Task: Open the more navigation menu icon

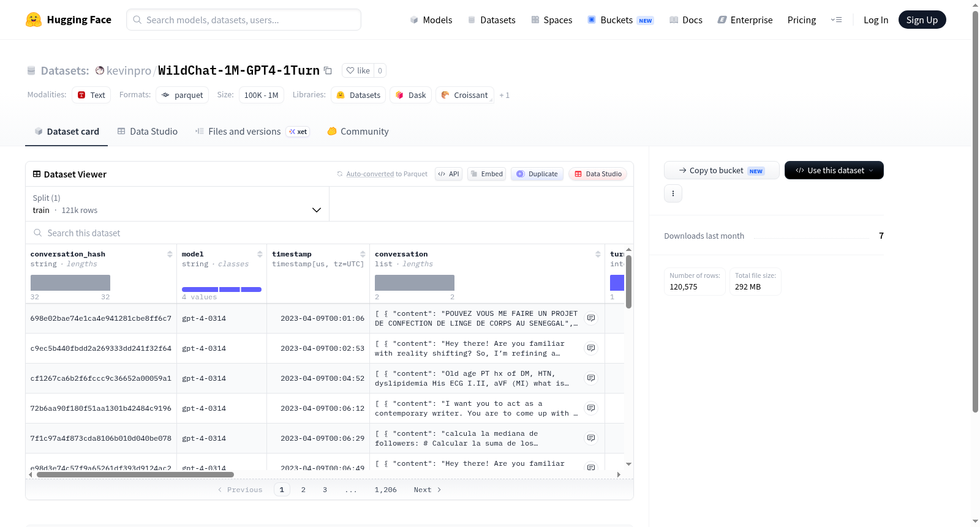Action: (836, 20)
